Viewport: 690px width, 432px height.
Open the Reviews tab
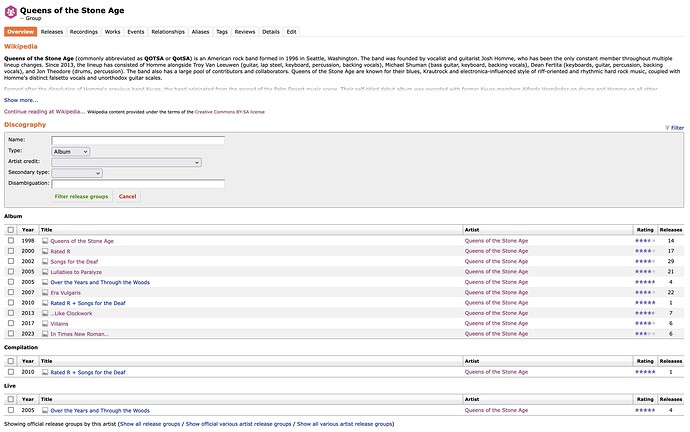pos(245,32)
